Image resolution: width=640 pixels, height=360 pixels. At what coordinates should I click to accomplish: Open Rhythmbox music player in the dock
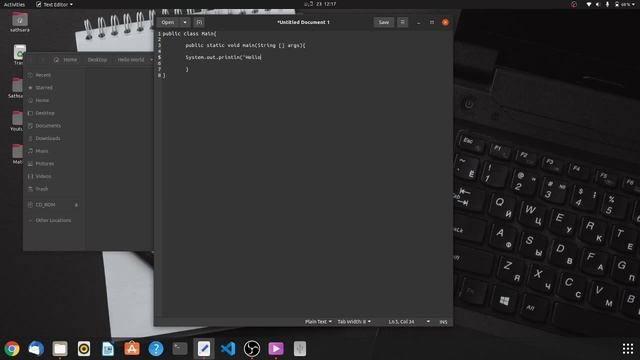point(84,349)
